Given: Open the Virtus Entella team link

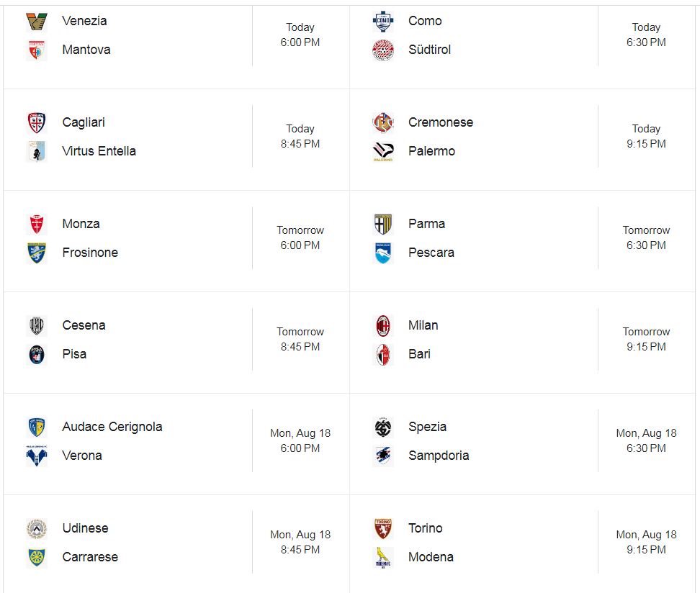Looking at the screenshot, I should [x=99, y=151].
